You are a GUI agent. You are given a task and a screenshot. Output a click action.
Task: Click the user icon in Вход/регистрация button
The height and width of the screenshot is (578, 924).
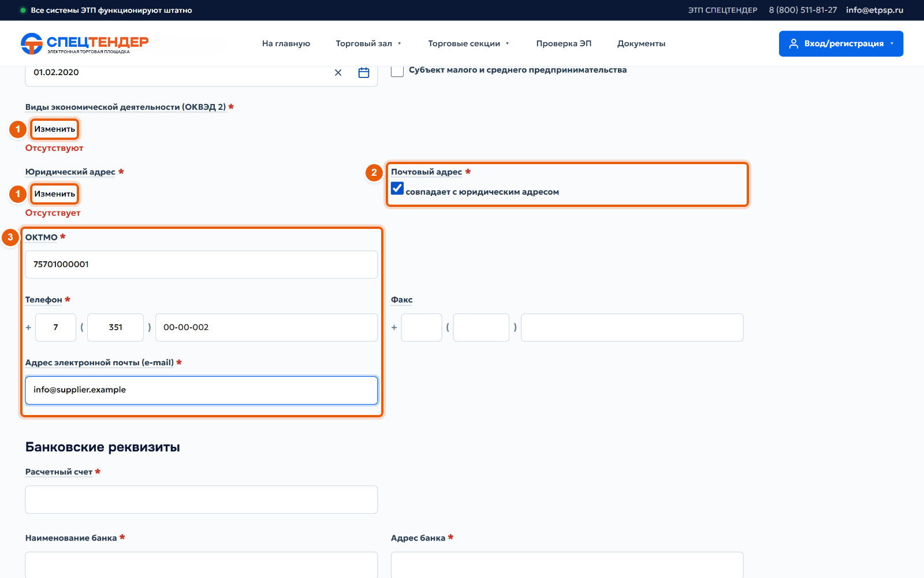(793, 43)
